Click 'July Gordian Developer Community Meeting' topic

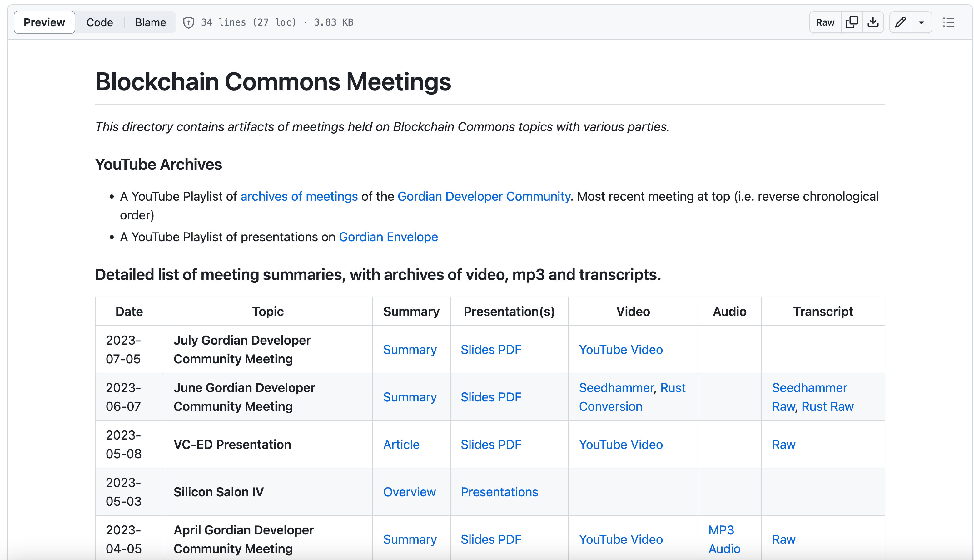pos(242,350)
